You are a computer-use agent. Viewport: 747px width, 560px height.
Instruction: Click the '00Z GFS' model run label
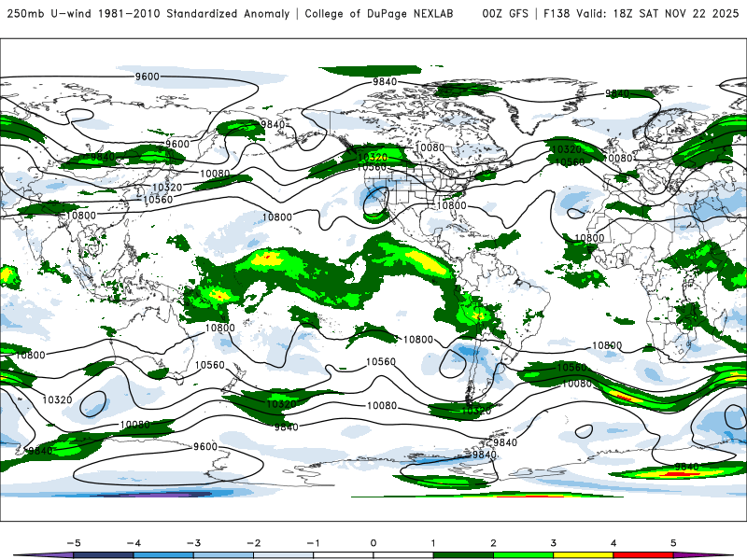(505, 13)
